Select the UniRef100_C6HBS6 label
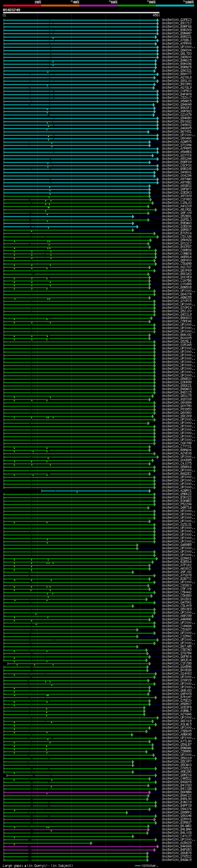197x868 pixels. (176, 250)
